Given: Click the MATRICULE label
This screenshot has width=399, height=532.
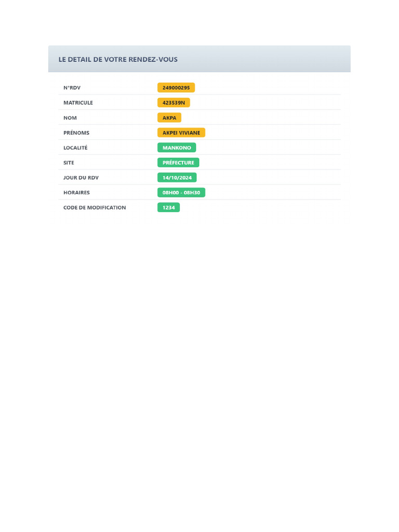Looking at the screenshot, I should 78,103.
